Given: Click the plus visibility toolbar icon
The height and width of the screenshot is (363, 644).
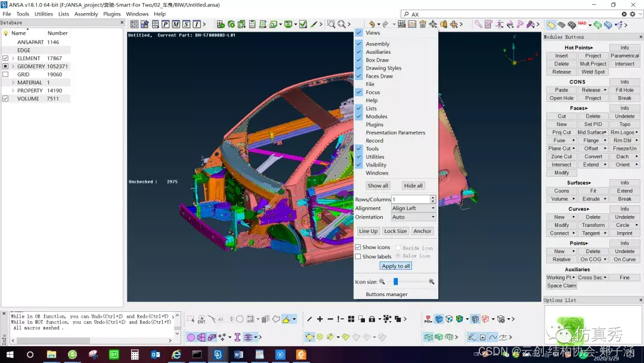Looking at the screenshot, I should (x=320, y=319).
